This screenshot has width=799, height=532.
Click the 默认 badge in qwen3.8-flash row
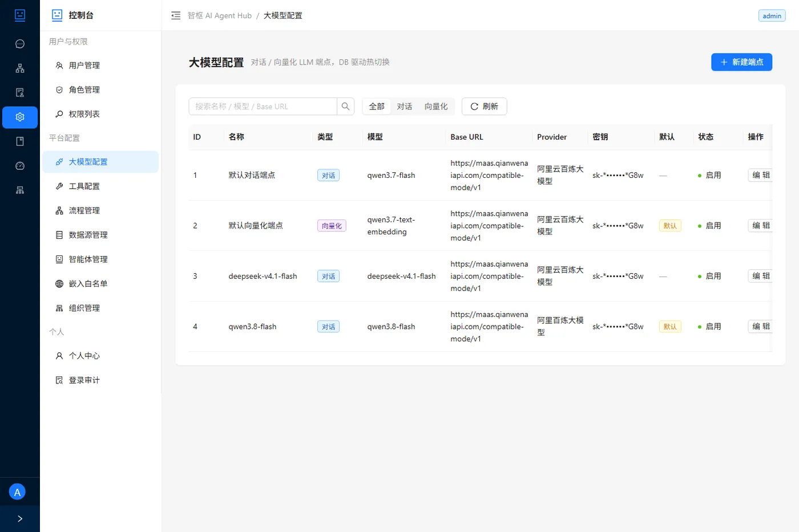point(670,327)
